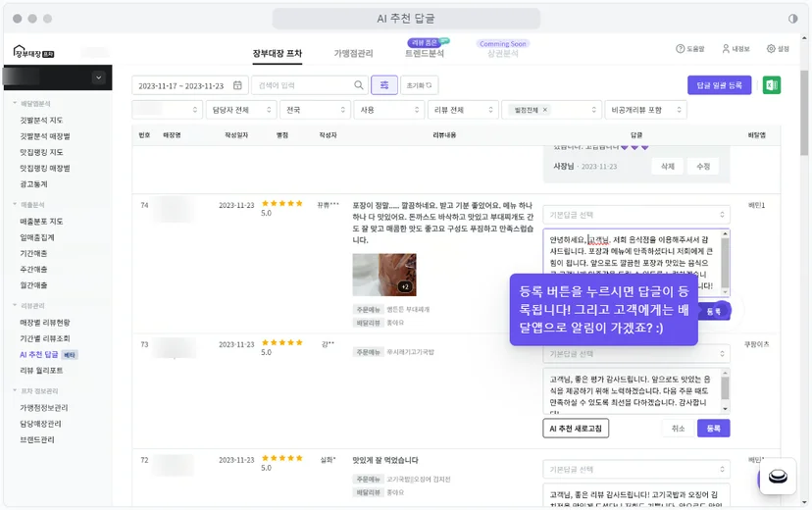Click 수정 on the posted reply
The height and width of the screenshot is (510, 812).
703,166
